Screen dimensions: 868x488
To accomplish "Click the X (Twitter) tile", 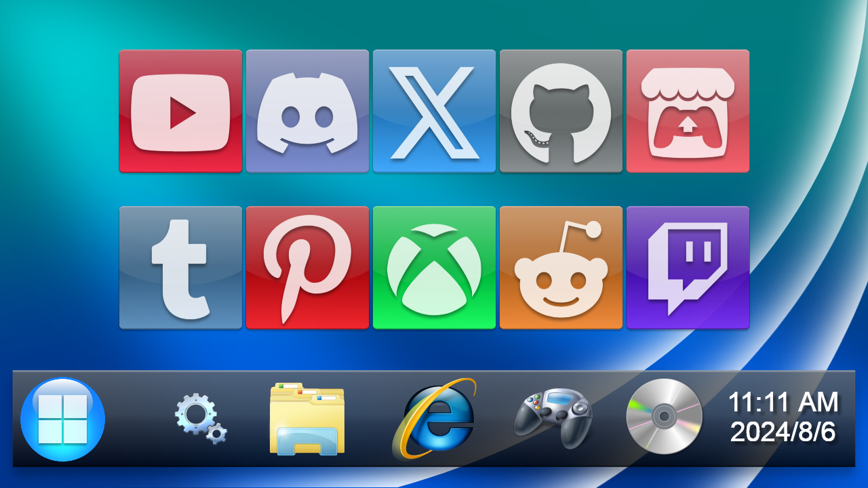I will (434, 111).
